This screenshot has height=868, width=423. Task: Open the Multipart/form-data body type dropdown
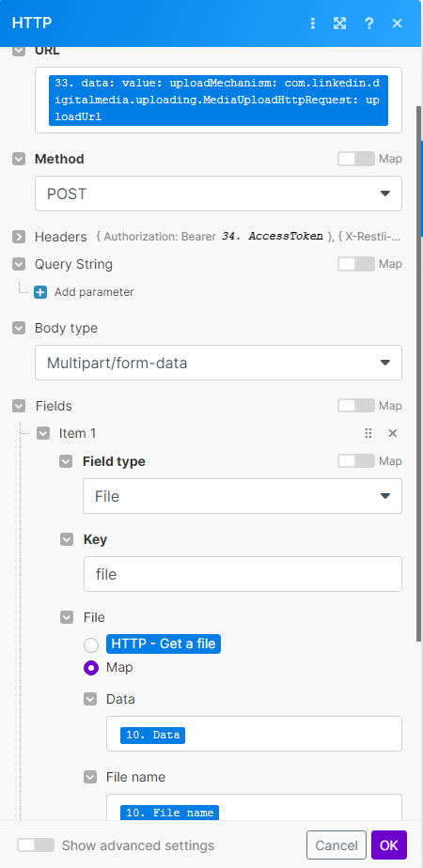(x=218, y=363)
